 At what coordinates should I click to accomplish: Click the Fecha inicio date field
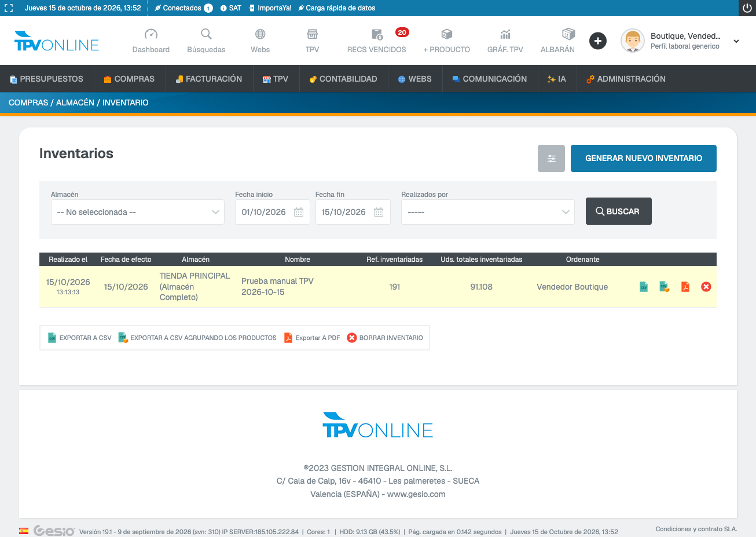(273, 212)
